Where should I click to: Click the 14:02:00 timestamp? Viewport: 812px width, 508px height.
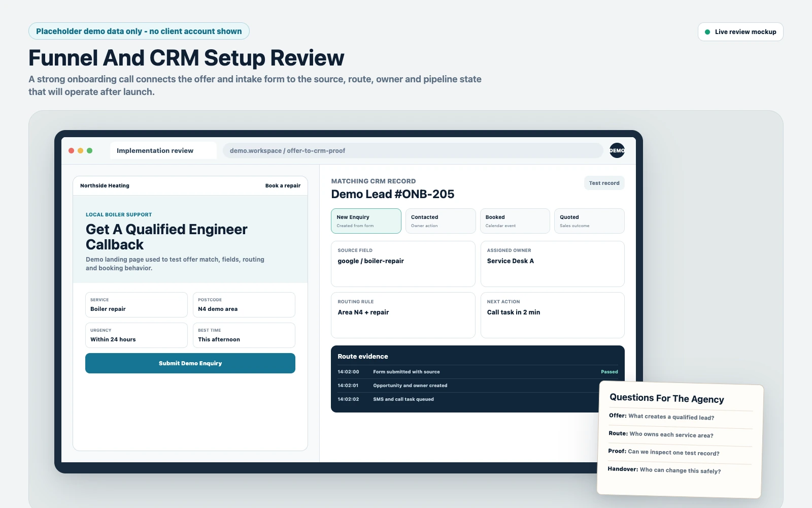[x=348, y=372]
